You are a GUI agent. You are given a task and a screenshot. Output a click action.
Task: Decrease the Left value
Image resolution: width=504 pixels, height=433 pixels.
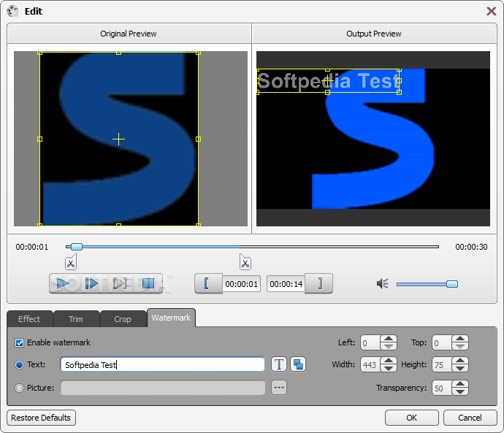[389, 346]
